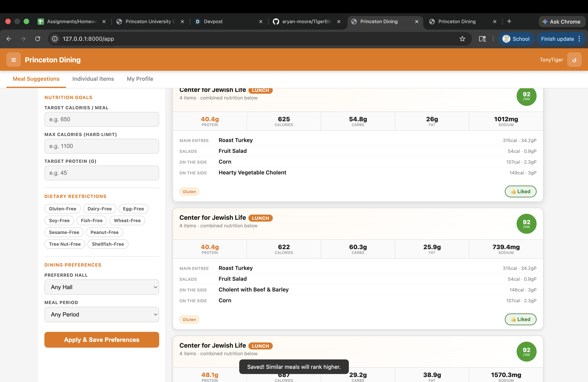The width and height of the screenshot is (588, 382).
Task: Reload the page in the browser
Action: click(38, 39)
